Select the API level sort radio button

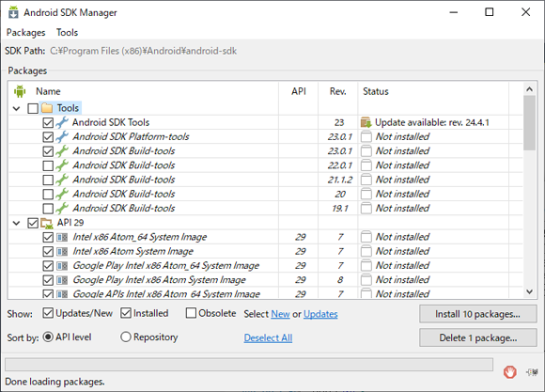pyautogui.click(x=48, y=337)
